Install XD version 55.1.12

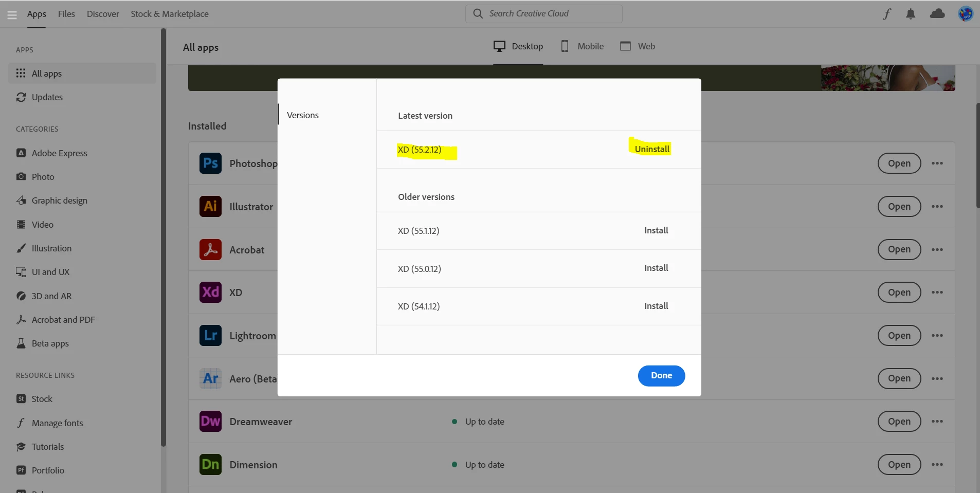pos(656,230)
